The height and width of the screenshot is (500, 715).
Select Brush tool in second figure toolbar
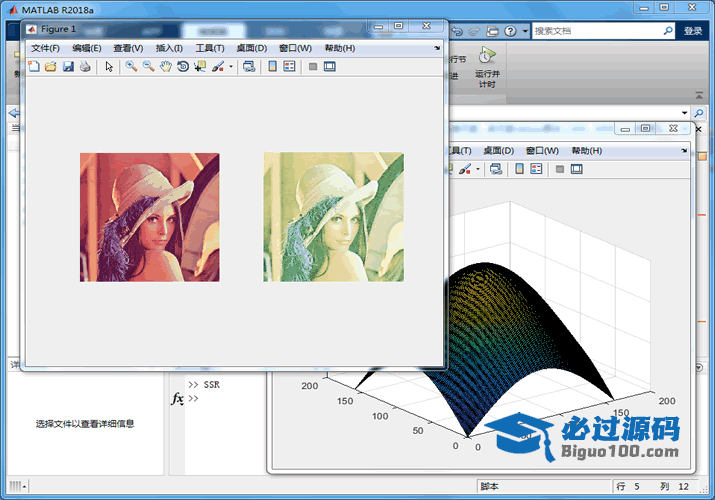tap(465, 169)
